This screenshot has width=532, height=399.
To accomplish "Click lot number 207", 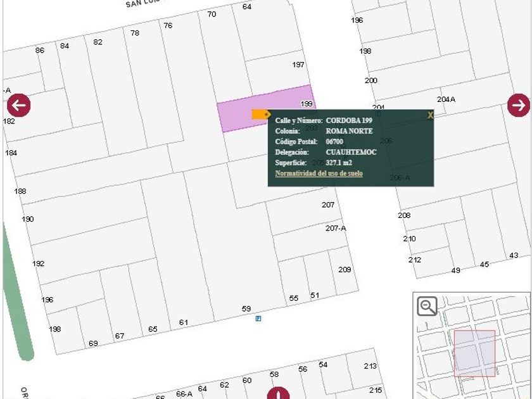I will 328,205.
